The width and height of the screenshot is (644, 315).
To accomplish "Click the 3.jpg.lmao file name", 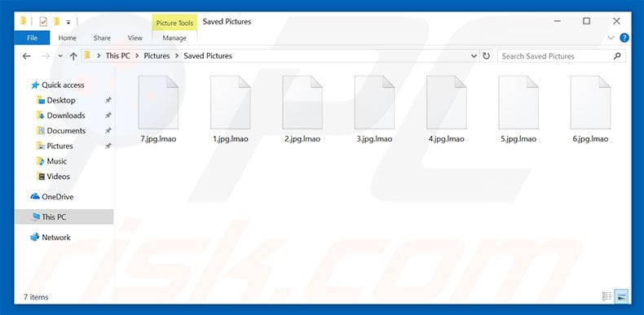I will tap(374, 138).
